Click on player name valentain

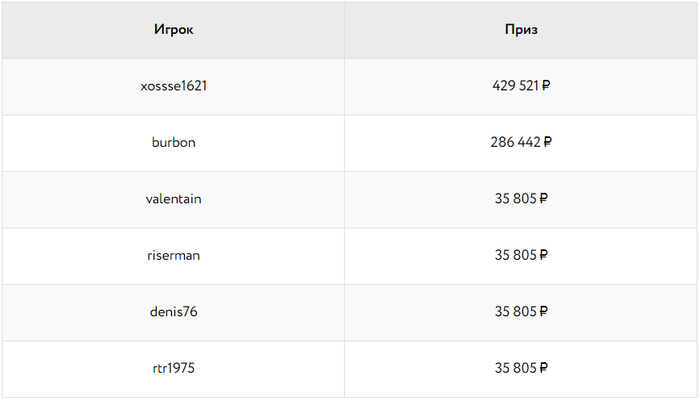click(x=173, y=199)
